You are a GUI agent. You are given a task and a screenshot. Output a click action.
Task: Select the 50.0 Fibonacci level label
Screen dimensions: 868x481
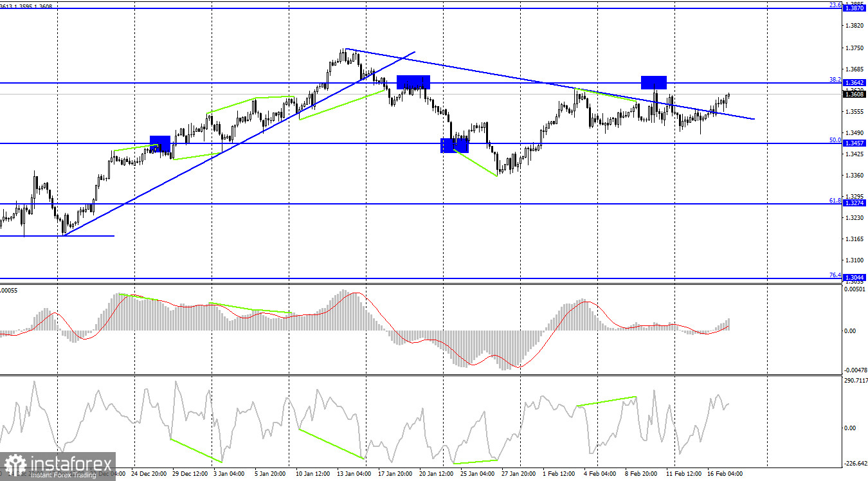(835, 140)
